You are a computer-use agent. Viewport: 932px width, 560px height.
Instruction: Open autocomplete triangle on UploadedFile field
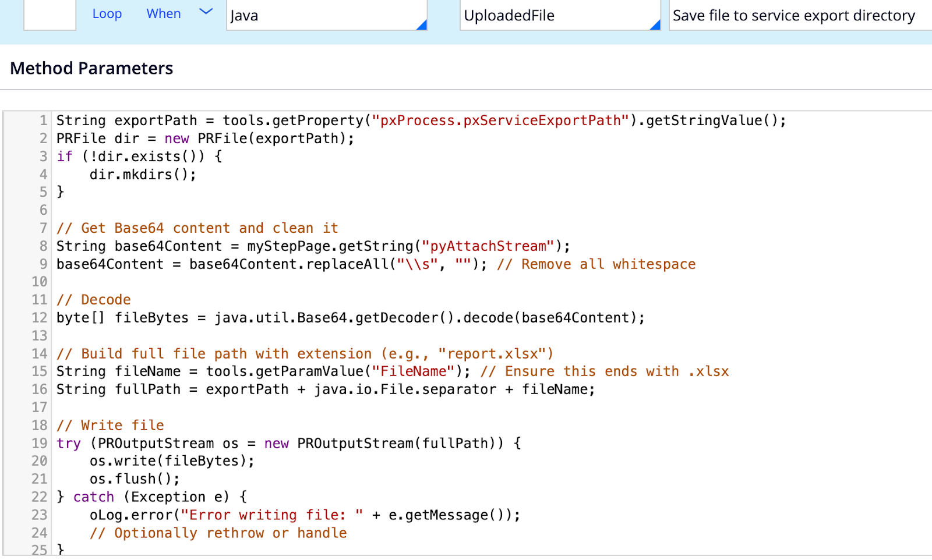coord(655,24)
